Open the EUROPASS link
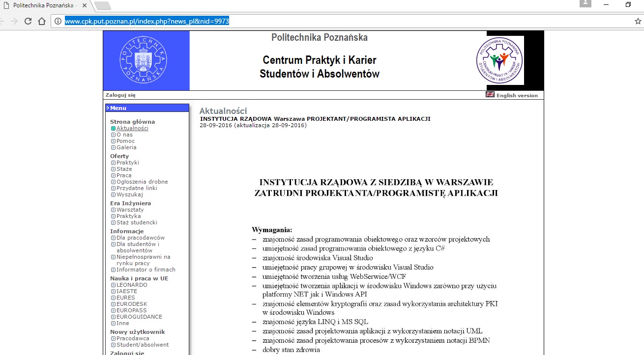The height and width of the screenshot is (355, 644). point(131,310)
